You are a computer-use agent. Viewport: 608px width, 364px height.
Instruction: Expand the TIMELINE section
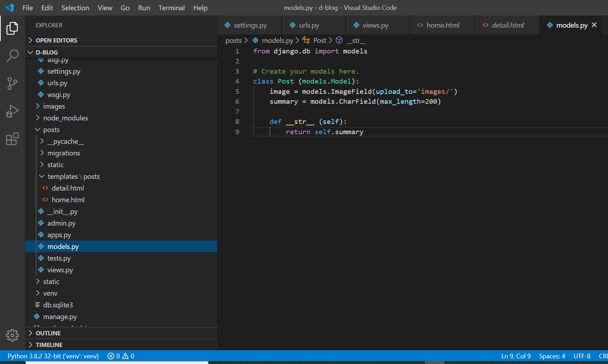tap(30, 345)
